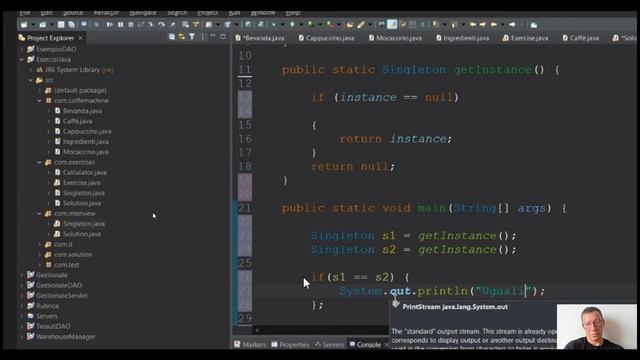Open the Window menu
Viewport: 640px width, 360px height.
[x=263, y=13]
